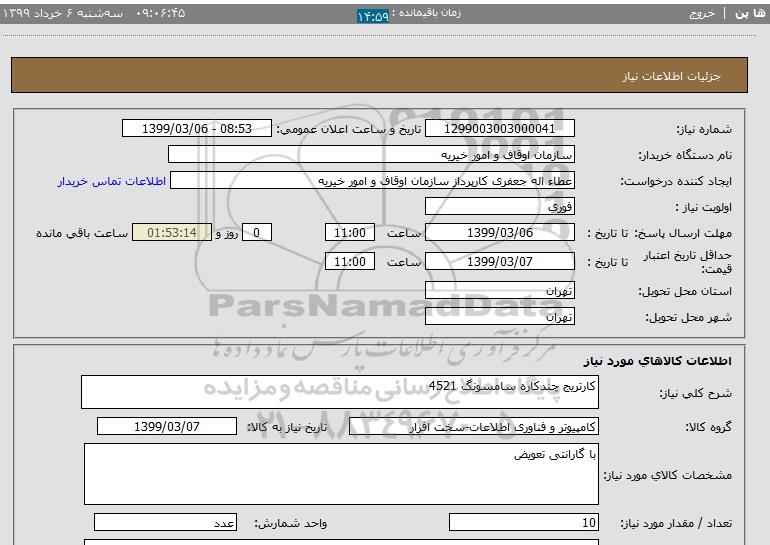Click the quantity field showing 10
The image size is (770, 545).
click(524, 522)
